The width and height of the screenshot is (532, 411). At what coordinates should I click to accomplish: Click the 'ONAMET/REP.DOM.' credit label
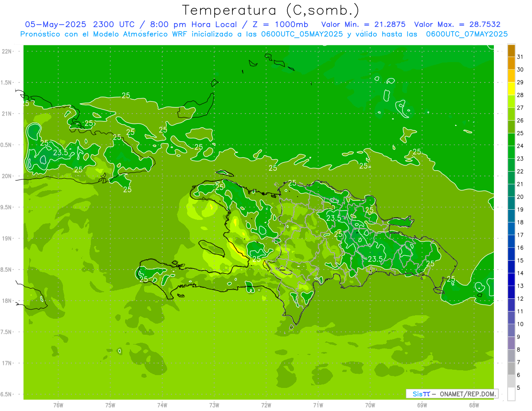(468, 394)
